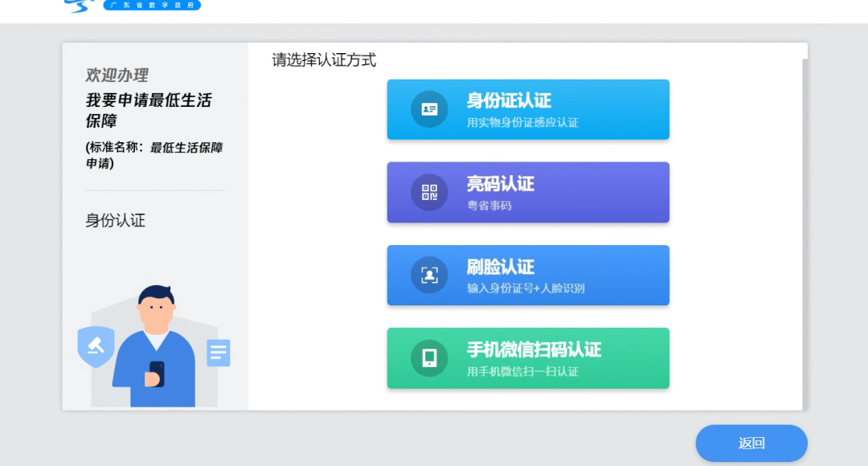The image size is (868, 466).
Task: Click the face scan icon on 刷脸认证 option
Action: 428,275
